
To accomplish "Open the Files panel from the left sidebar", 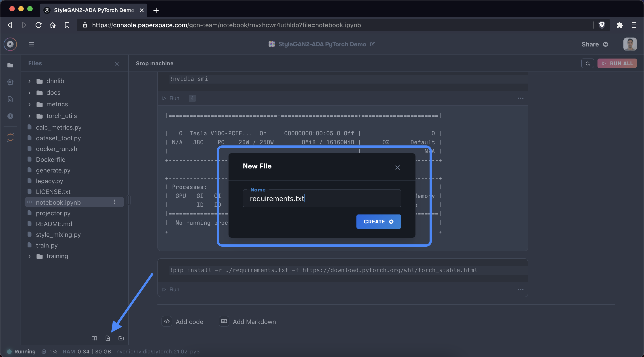I will point(10,65).
